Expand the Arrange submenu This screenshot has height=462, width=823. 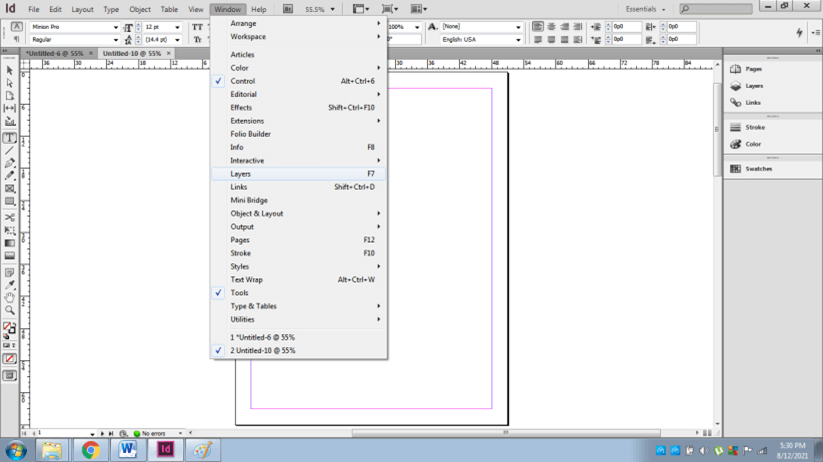coord(299,24)
